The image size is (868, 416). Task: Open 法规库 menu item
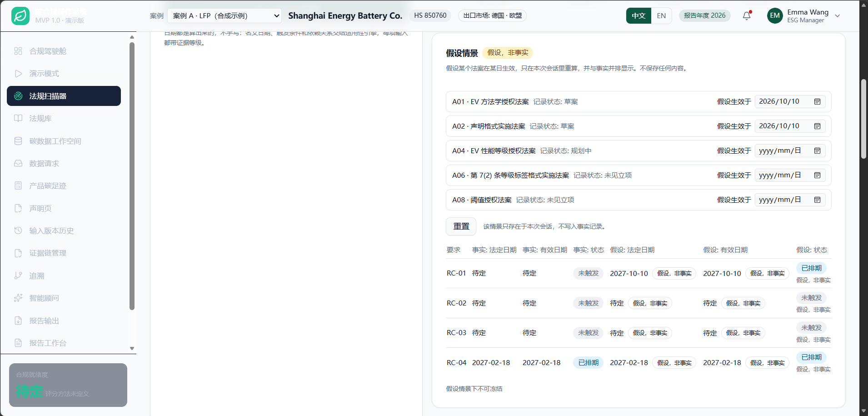pyautogui.click(x=64, y=118)
